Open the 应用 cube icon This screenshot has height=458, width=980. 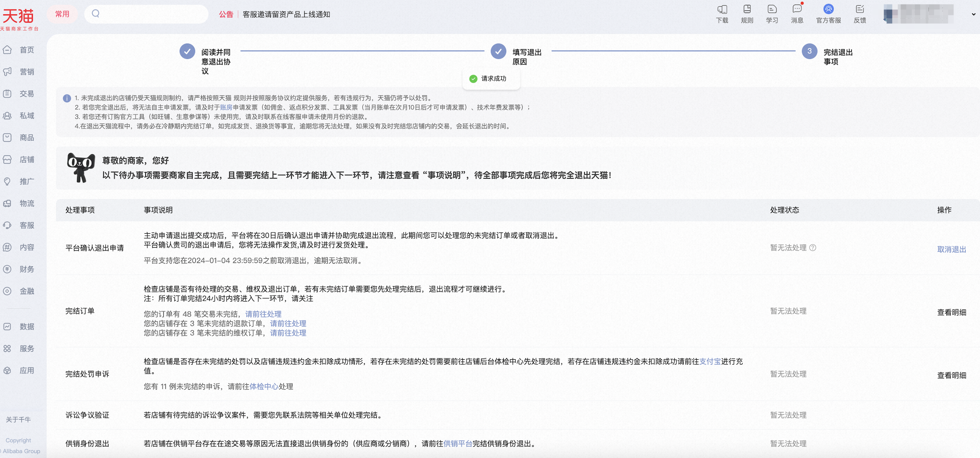[x=7, y=370]
